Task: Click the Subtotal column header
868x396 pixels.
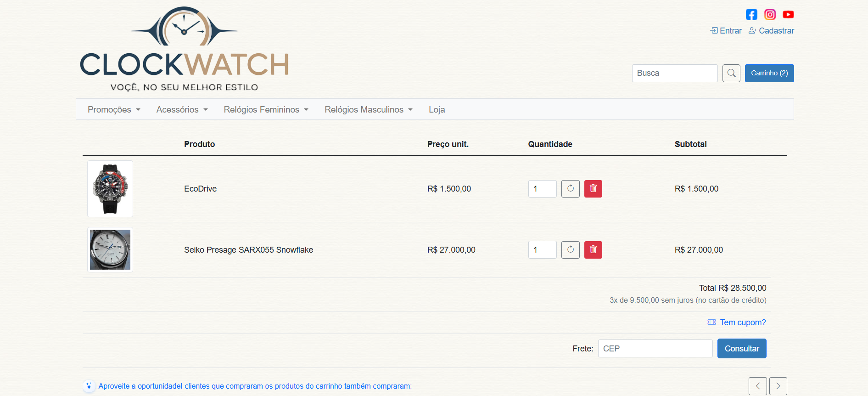Action: pyautogui.click(x=690, y=144)
